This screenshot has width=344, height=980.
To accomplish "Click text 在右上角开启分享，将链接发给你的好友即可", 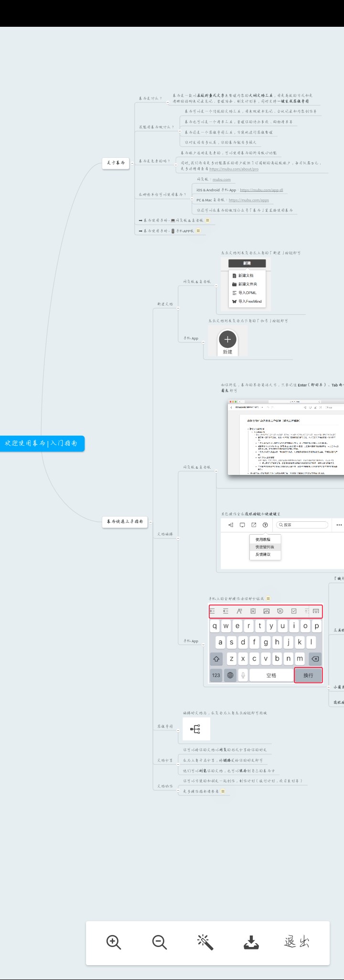I will pos(223,760).
